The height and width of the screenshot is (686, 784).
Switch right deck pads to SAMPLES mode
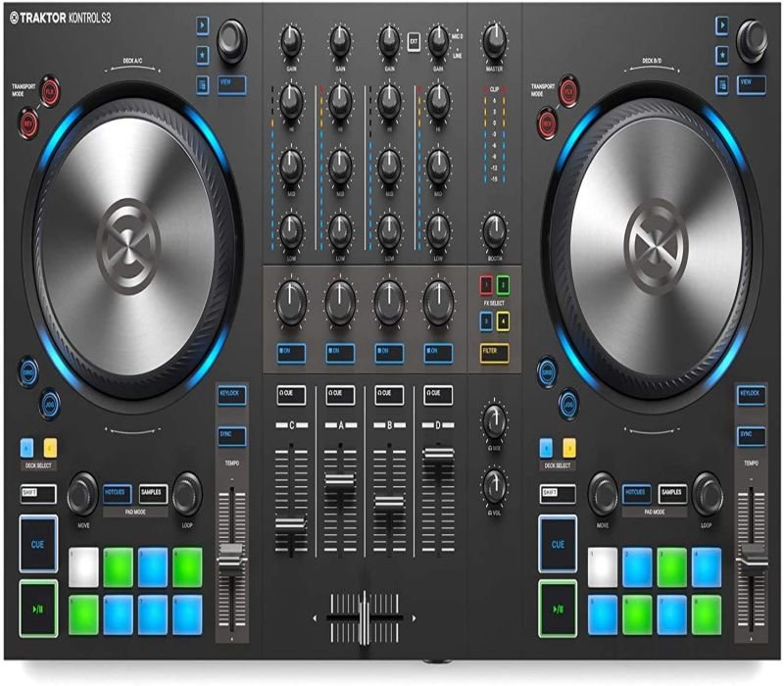click(672, 494)
